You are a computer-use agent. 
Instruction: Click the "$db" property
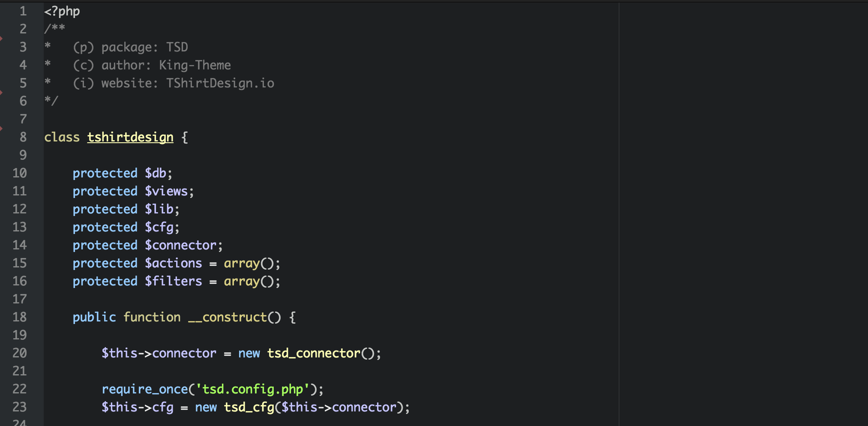coord(156,173)
